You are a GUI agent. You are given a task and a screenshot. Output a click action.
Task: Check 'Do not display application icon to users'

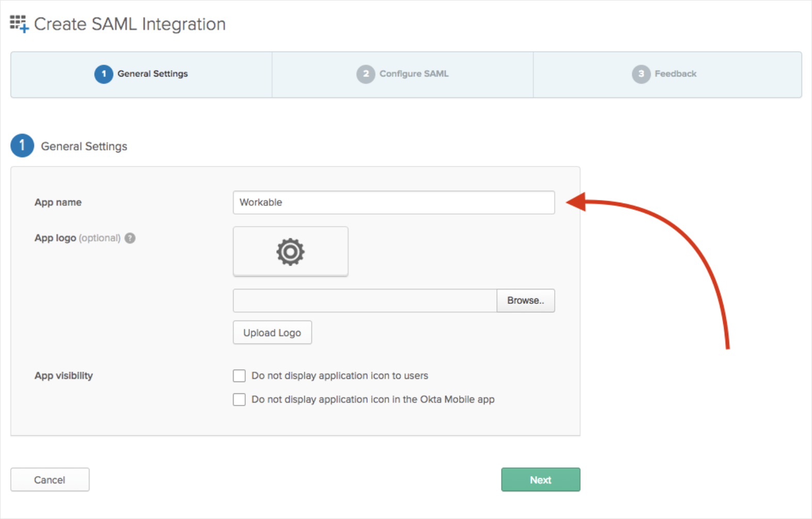(x=239, y=376)
